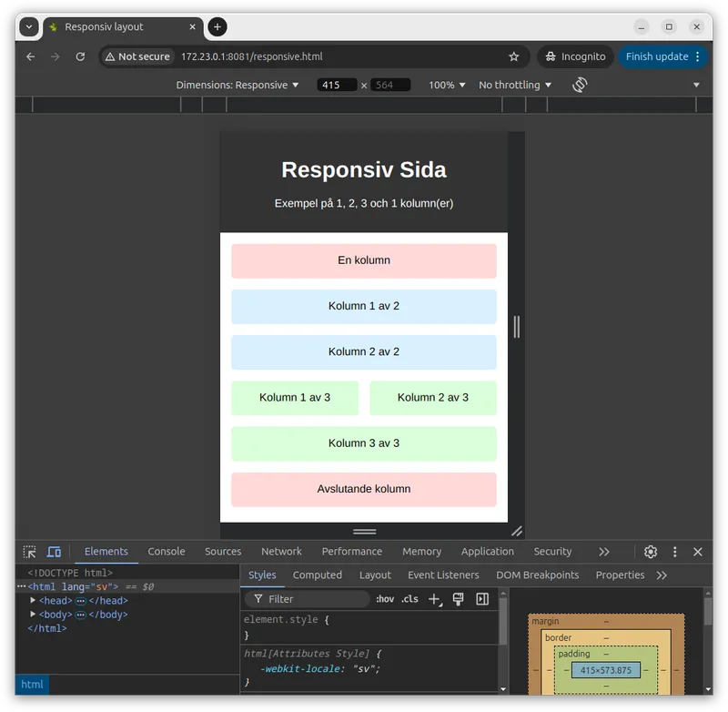Toggle the :hov element state panel

(385, 599)
